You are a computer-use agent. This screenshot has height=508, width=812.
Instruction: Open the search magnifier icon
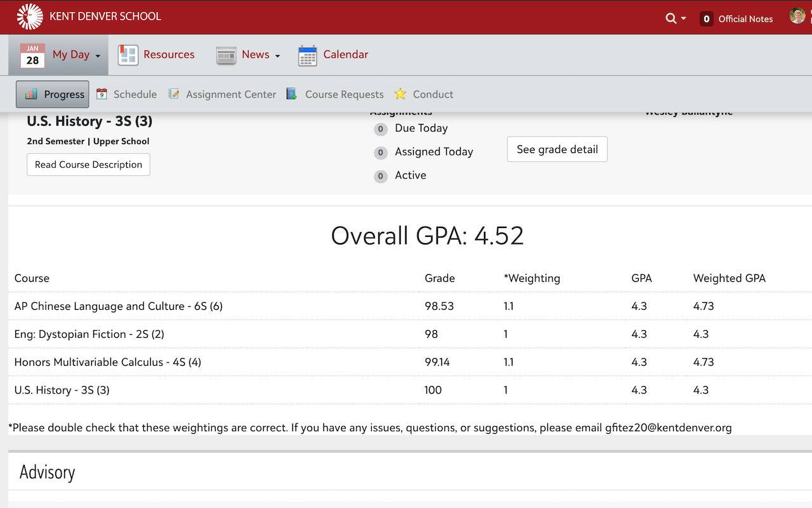[671, 18]
